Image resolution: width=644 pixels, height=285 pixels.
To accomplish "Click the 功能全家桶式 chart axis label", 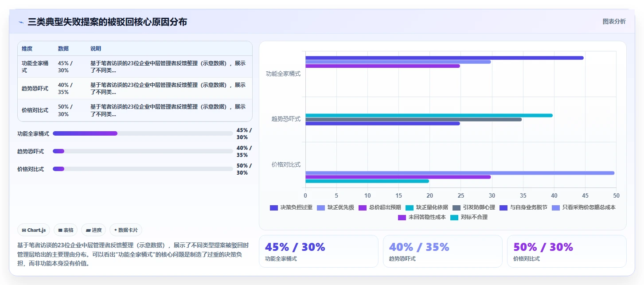I will coord(283,74).
